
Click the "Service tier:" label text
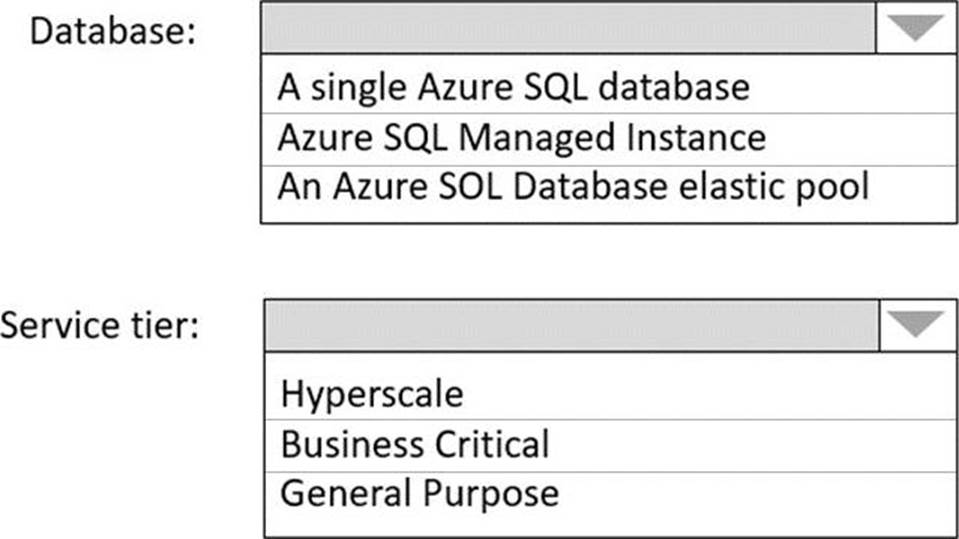(100, 325)
